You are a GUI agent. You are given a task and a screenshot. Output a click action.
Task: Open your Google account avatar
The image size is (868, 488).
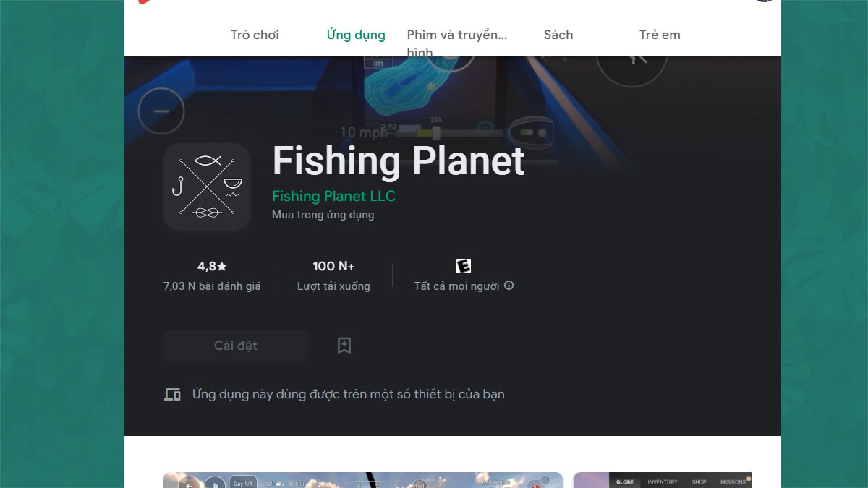click(x=765, y=1)
